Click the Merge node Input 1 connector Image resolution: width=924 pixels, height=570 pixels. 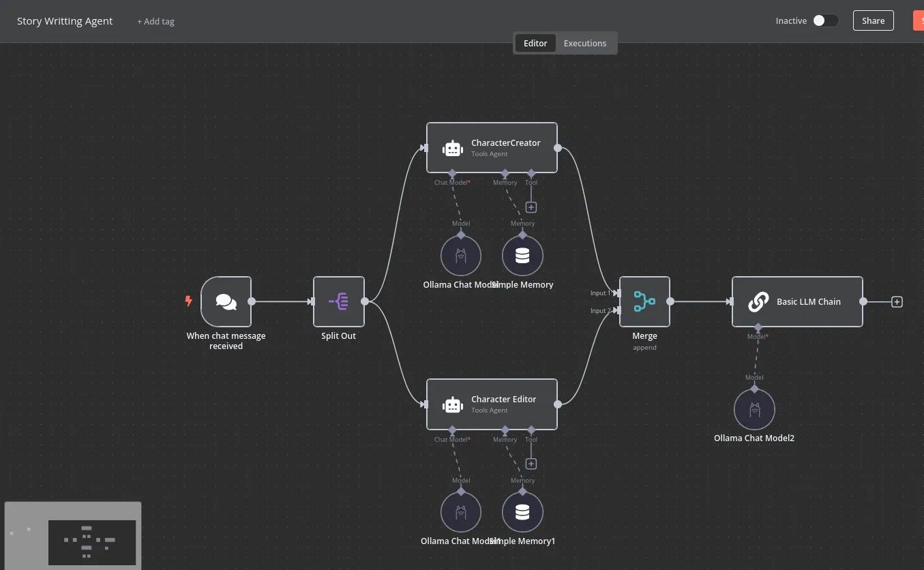tap(616, 293)
